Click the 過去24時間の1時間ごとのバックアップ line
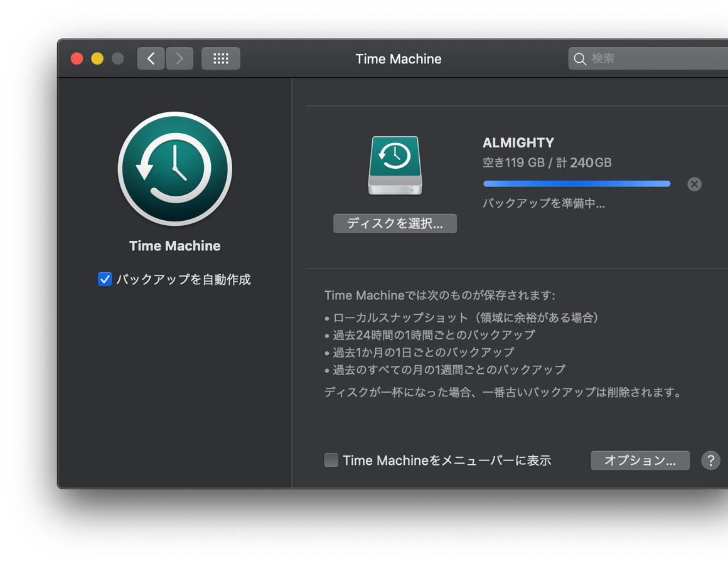728x564 pixels. pos(430,334)
